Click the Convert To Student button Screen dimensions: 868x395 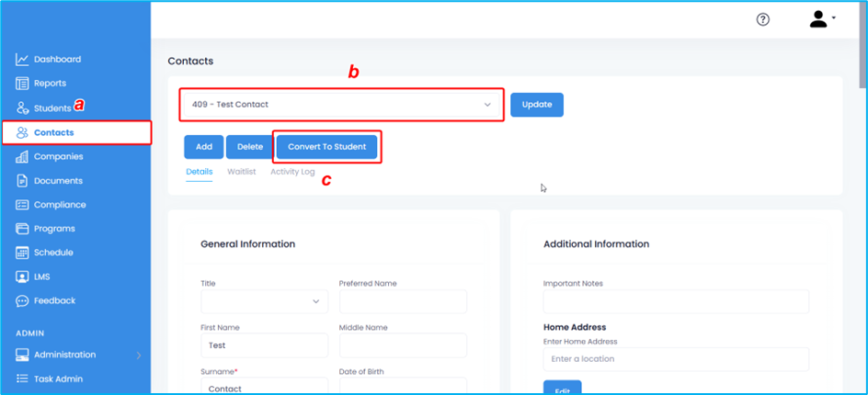click(326, 147)
